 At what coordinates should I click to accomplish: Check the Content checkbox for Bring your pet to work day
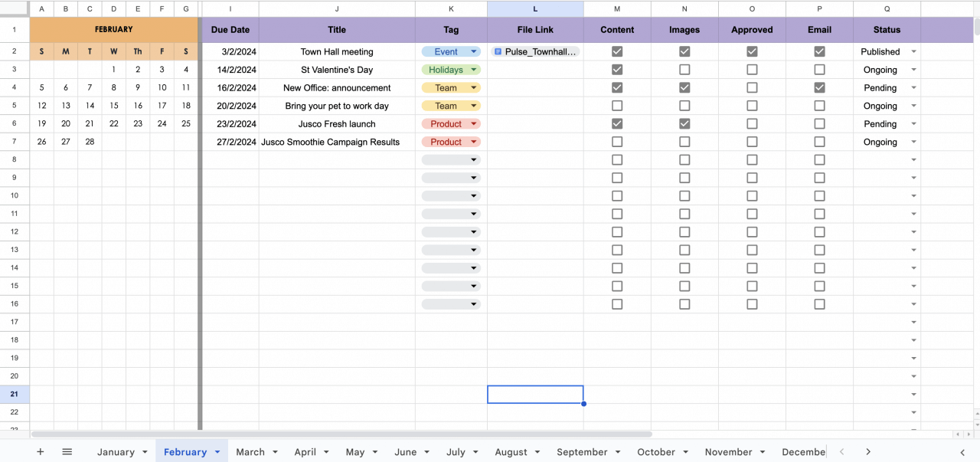[617, 106]
